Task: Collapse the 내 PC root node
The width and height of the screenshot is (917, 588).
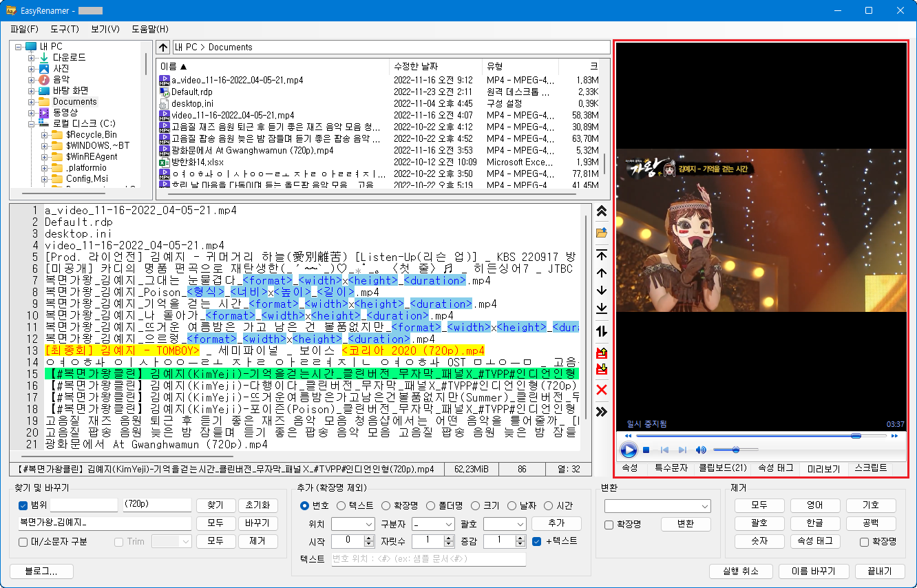Action: coord(18,47)
